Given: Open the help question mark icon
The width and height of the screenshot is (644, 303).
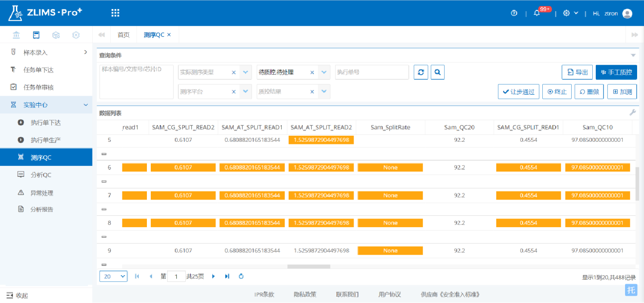Looking at the screenshot, I should tap(514, 13).
